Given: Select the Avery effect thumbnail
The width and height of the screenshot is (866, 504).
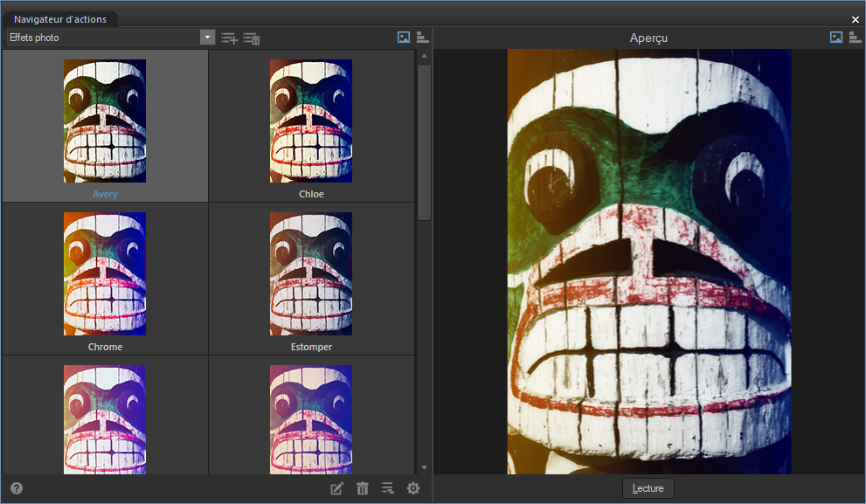Looking at the screenshot, I should [x=105, y=122].
